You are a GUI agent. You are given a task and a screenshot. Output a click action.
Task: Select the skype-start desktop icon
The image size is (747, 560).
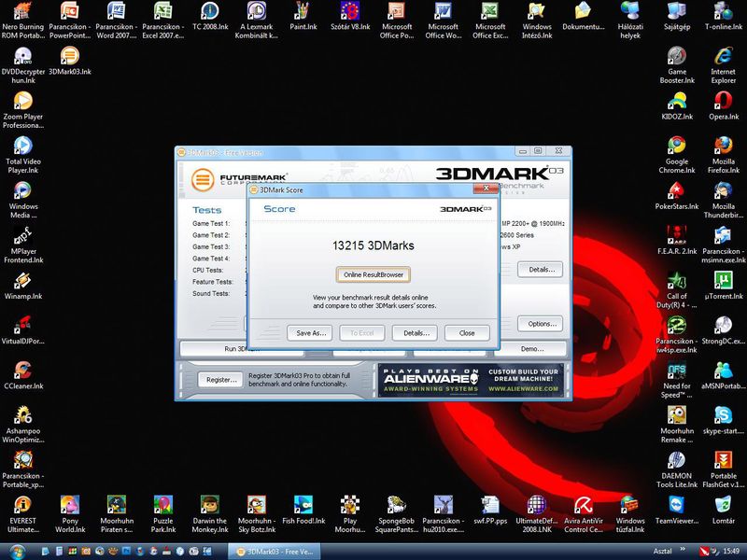click(723, 421)
